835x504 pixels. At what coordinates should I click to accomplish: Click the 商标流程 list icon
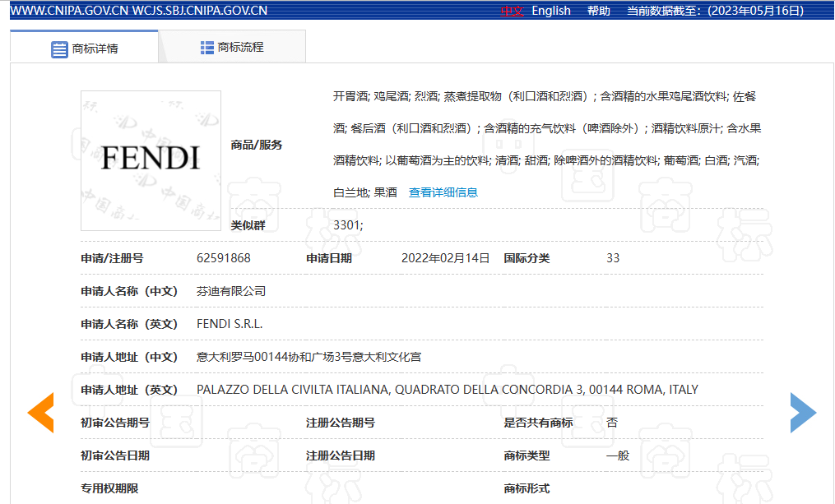tap(206, 48)
